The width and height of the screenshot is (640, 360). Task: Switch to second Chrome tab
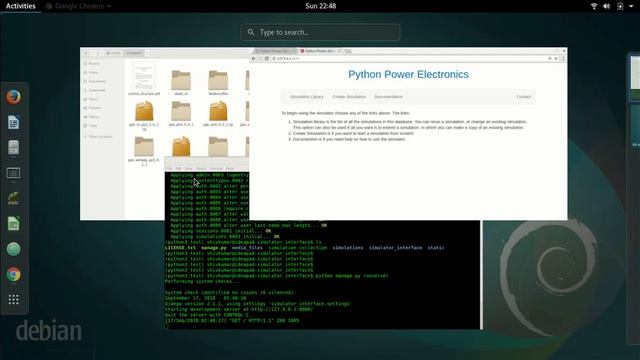click(x=320, y=51)
